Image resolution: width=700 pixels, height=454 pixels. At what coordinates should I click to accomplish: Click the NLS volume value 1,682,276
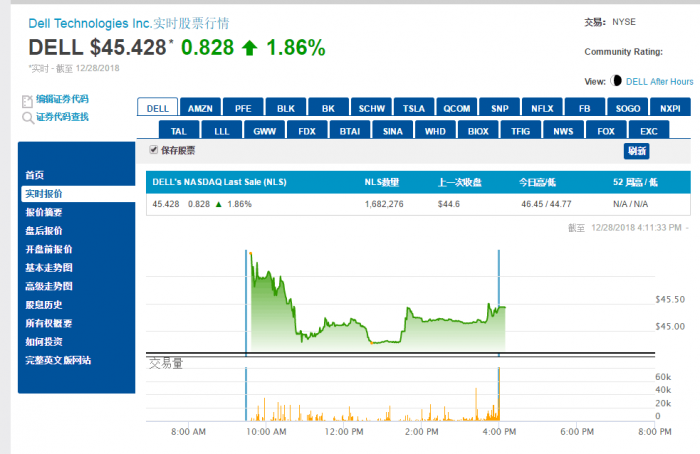pyautogui.click(x=384, y=204)
